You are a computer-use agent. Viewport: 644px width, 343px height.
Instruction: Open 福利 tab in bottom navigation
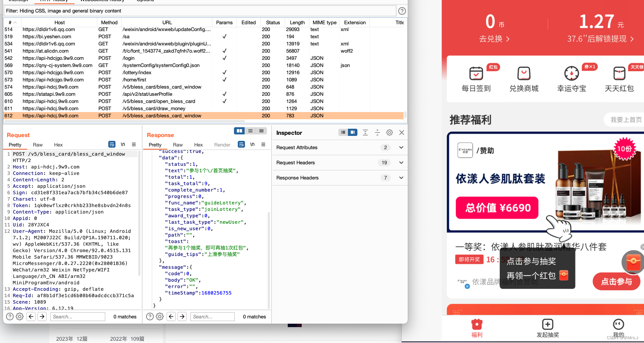[x=477, y=328]
